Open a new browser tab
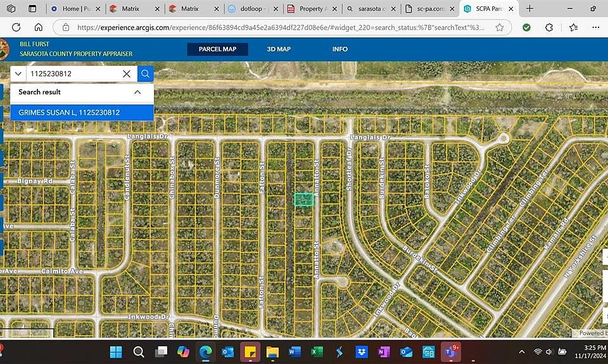Viewport: 608px width, 364px height. point(529,9)
